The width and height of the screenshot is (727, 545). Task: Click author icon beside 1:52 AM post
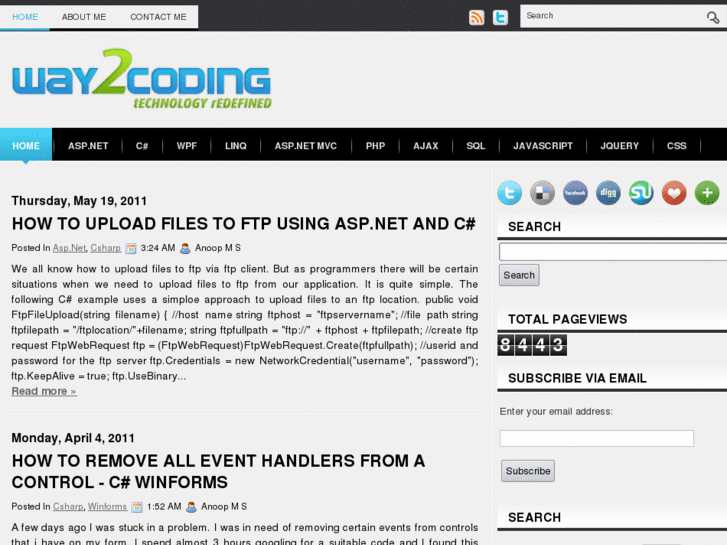pyautogui.click(x=191, y=507)
